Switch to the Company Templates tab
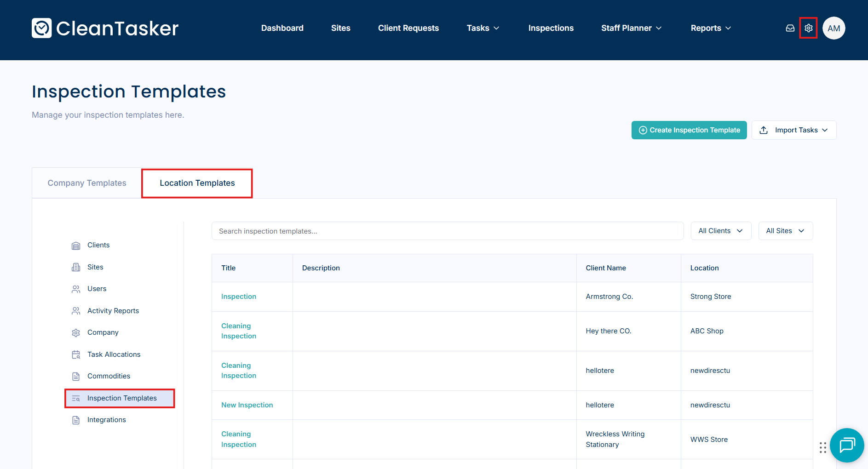868x469 pixels. point(87,183)
